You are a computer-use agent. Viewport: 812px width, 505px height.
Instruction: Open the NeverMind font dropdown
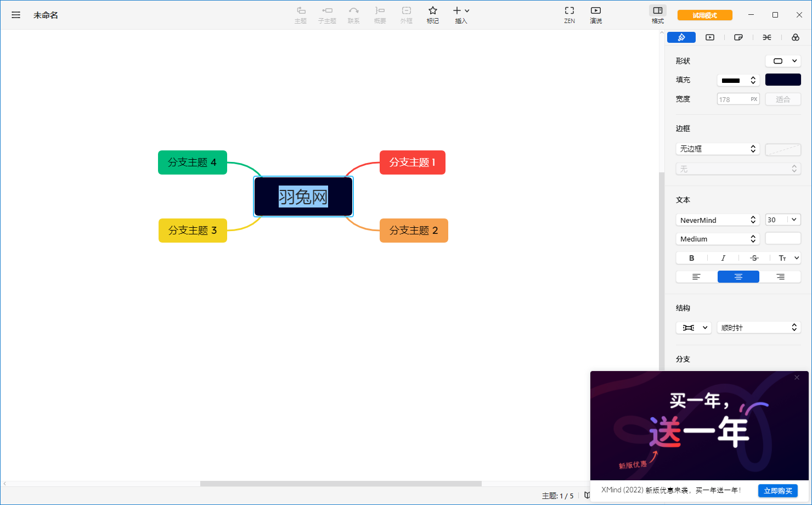click(x=718, y=220)
